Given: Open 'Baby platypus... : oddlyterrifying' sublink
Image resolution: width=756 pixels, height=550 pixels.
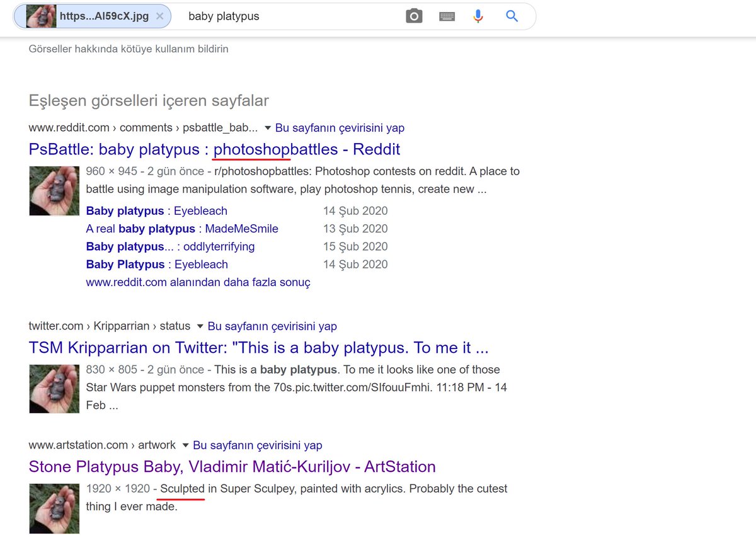Looking at the screenshot, I should (170, 246).
